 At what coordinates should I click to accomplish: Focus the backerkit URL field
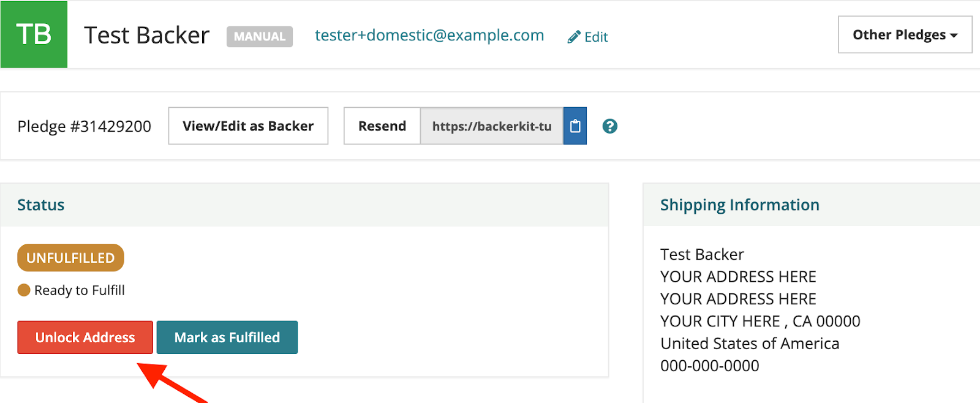click(492, 126)
